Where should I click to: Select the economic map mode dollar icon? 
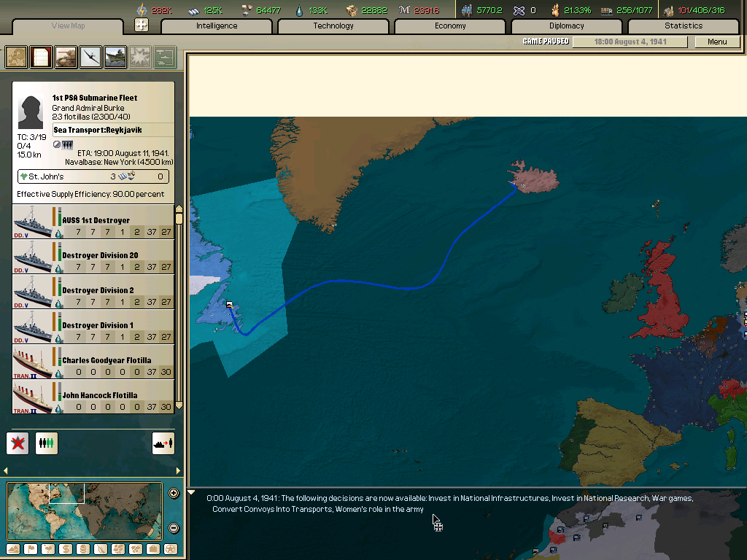(66, 549)
